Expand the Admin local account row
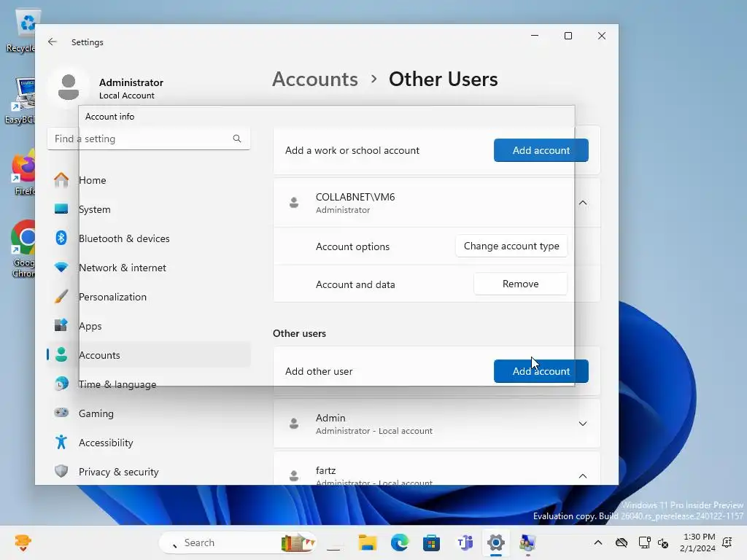This screenshot has height=560, width=747. click(583, 424)
